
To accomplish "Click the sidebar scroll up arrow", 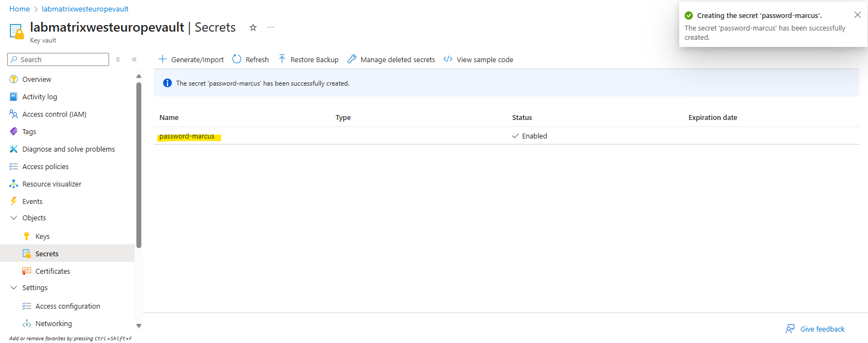I will pyautogui.click(x=139, y=76).
